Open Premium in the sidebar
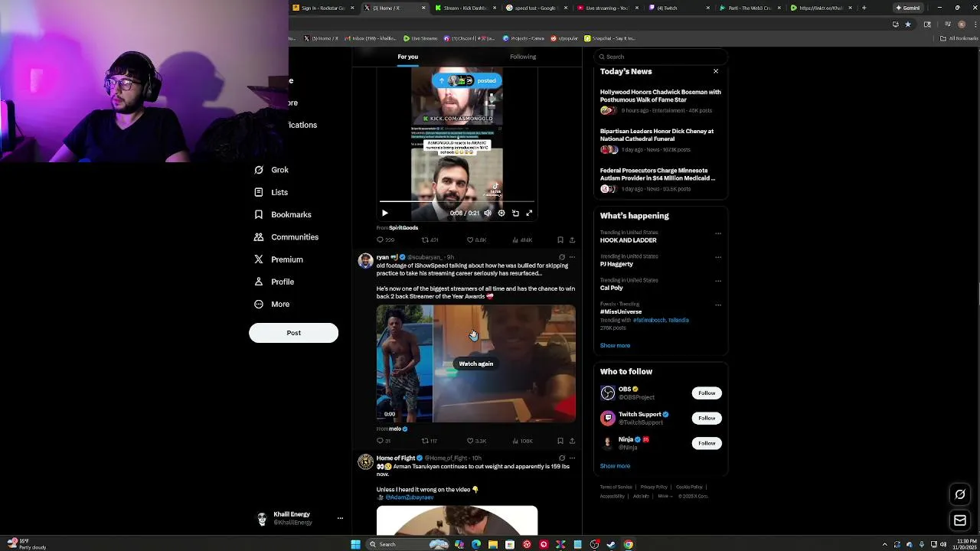The image size is (980, 551). [x=278, y=259]
